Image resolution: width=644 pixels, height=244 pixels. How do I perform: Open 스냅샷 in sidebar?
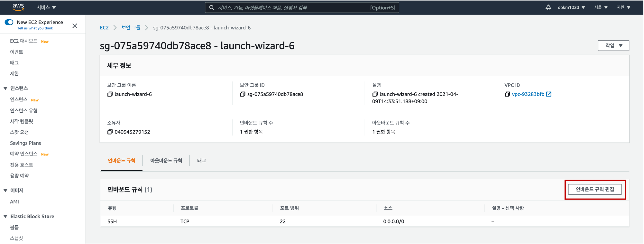pos(17,238)
